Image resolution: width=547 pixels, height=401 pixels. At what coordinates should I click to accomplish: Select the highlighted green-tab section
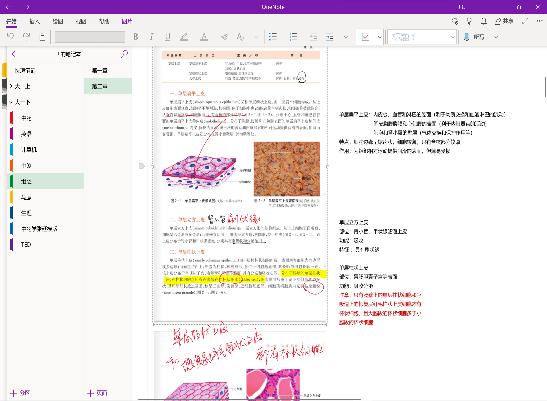point(45,181)
